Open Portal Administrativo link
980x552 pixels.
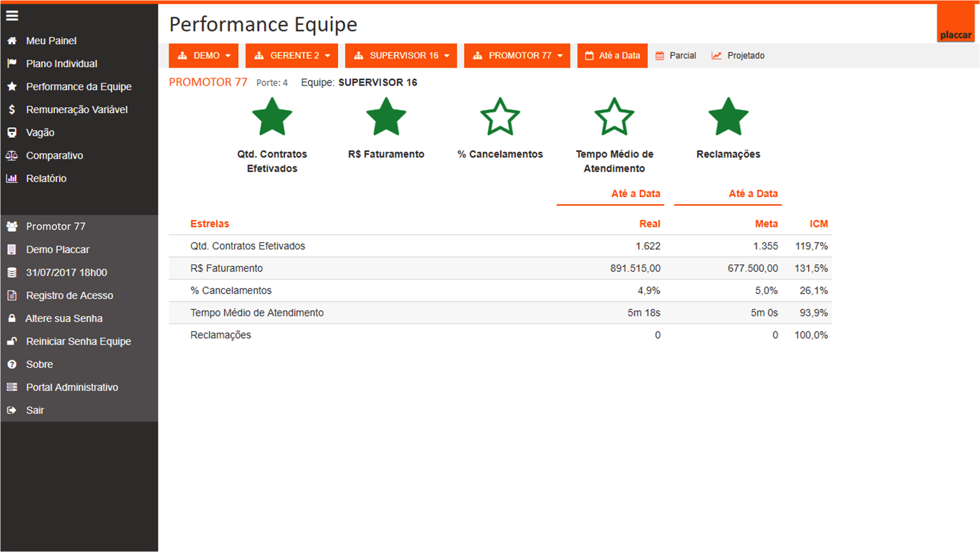pos(72,387)
